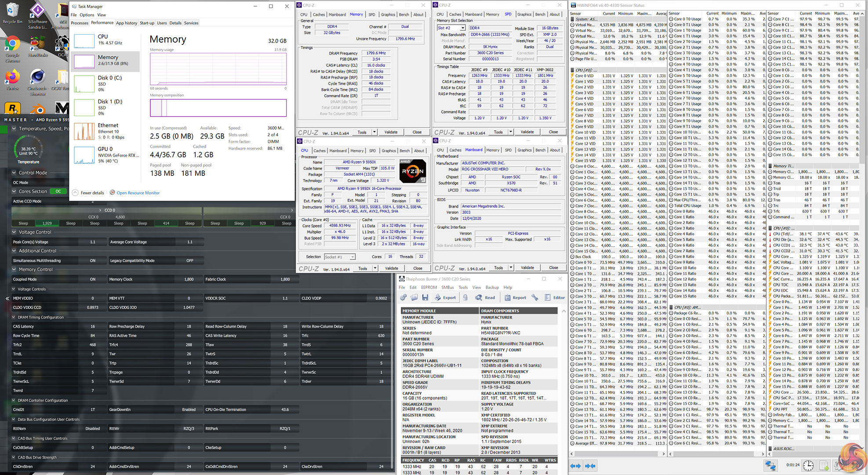Image resolution: width=868 pixels, height=475 pixels.
Task: Click the Thaiphoon Burner save (floppy disk) icon
Action: coord(425,297)
